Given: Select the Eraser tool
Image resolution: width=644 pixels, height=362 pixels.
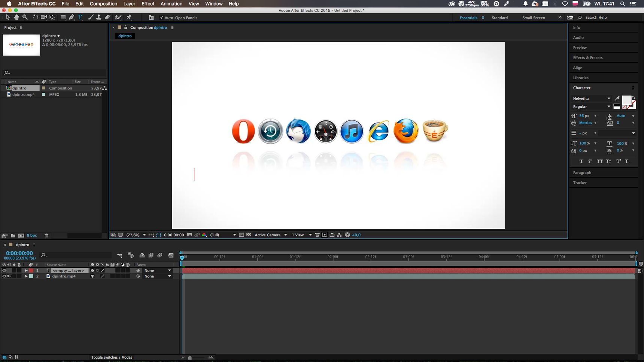Looking at the screenshot, I should point(107,17).
